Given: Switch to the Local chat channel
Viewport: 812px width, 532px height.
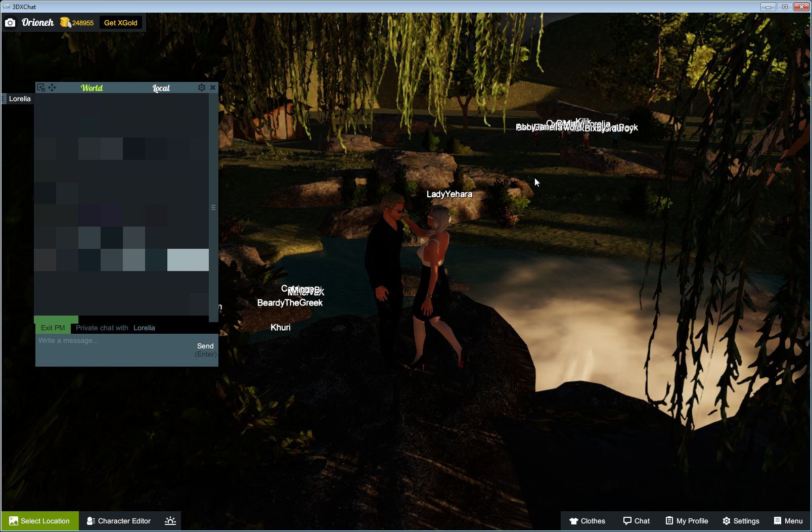Looking at the screenshot, I should 161,87.
